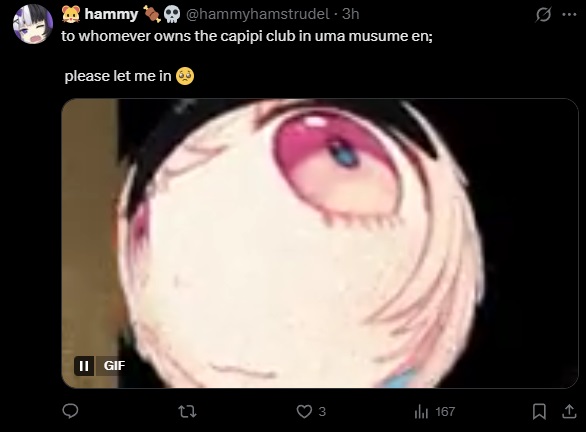Click the Grok explain-post icon
The height and width of the screenshot is (432, 586).
pyautogui.click(x=543, y=15)
